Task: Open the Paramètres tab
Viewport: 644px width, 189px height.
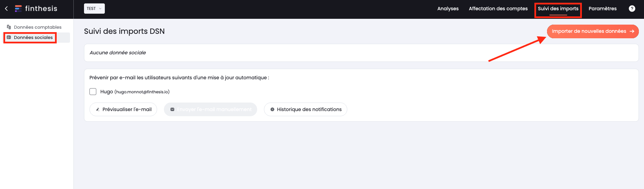Action: click(x=603, y=9)
